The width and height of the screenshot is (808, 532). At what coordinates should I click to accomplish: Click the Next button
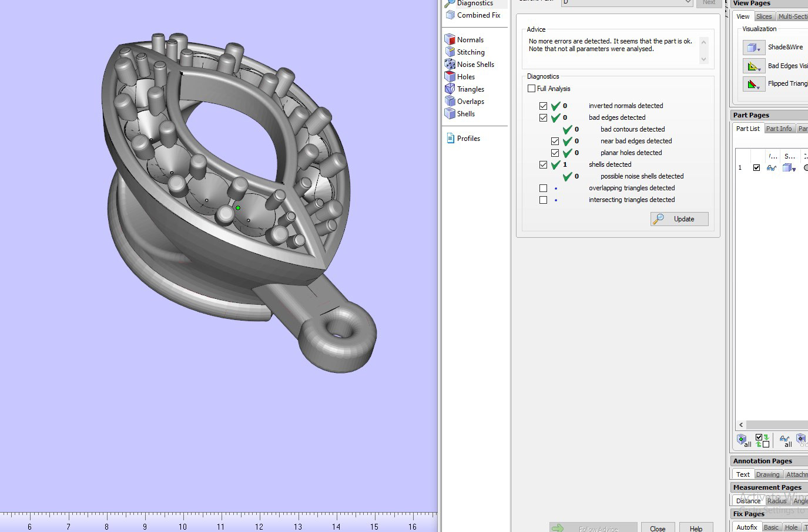click(x=709, y=3)
